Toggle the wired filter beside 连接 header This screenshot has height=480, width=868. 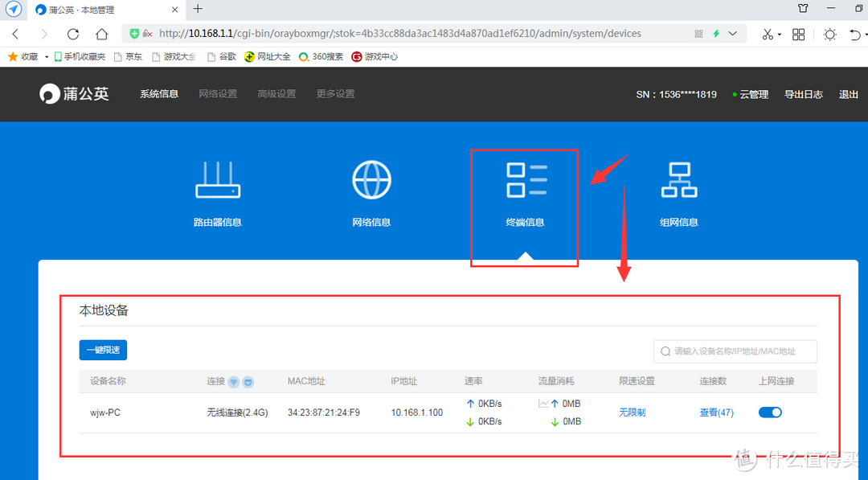point(248,380)
